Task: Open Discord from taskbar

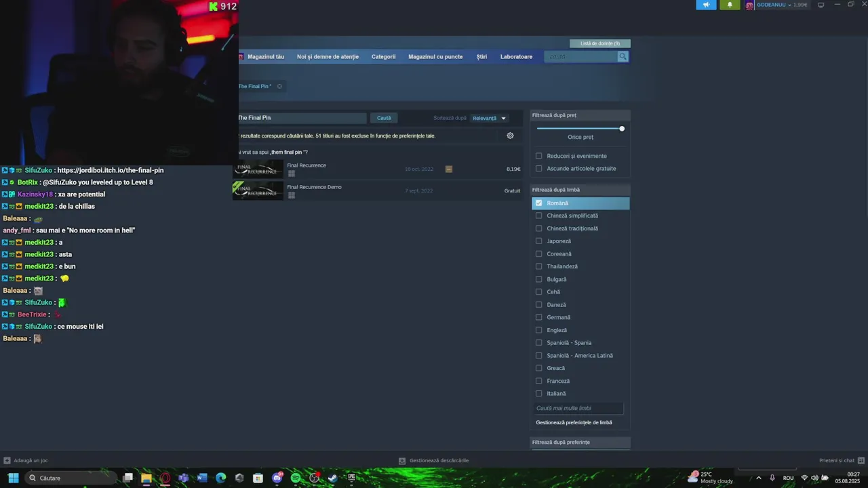Action: tap(277, 478)
